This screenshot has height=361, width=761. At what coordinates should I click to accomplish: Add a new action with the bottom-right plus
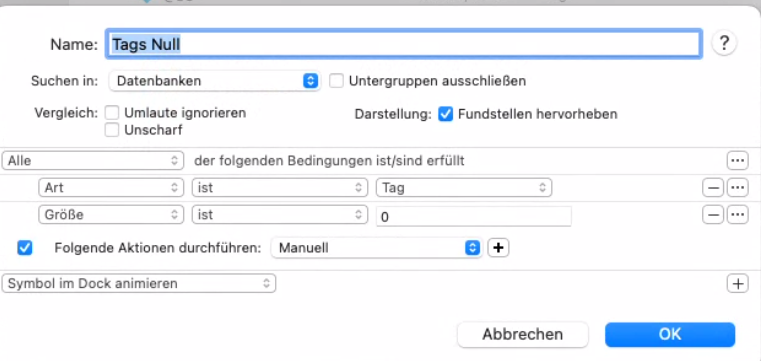tap(737, 283)
